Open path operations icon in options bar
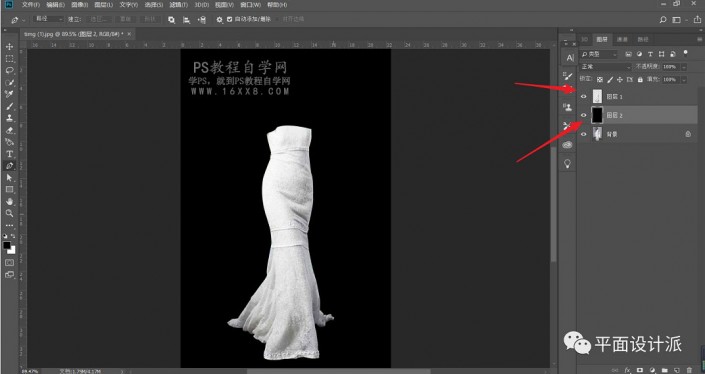Screen dimensions: 705x374 [x=171, y=19]
